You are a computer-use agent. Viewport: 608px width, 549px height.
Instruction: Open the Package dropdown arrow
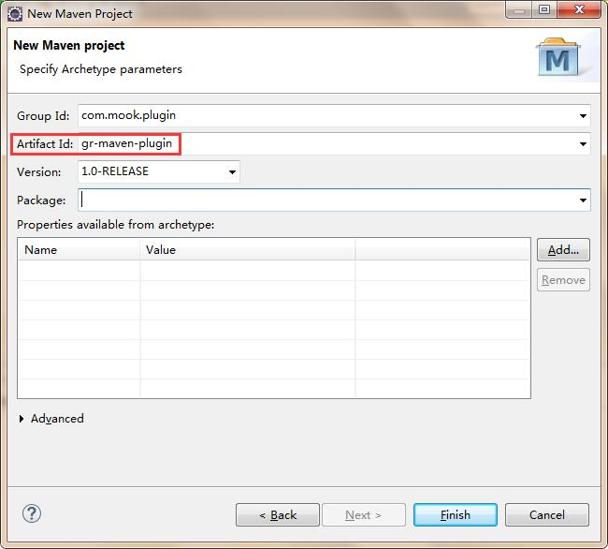(583, 200)
